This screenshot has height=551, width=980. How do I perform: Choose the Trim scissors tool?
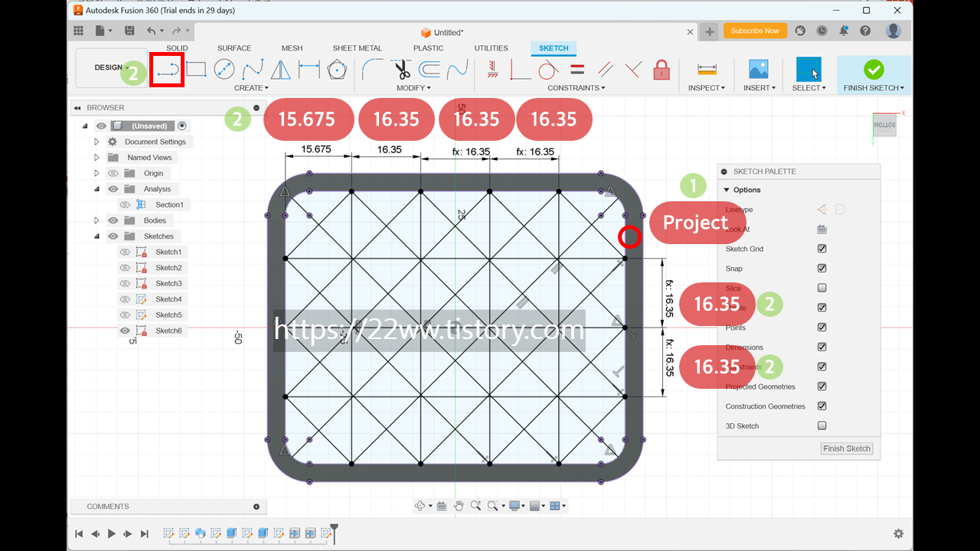402,70
